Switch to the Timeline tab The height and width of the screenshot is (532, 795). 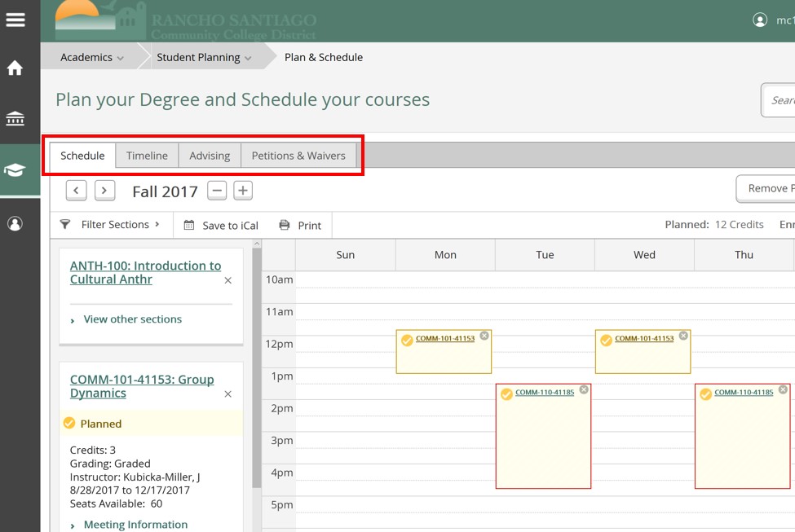click(147, 156)
